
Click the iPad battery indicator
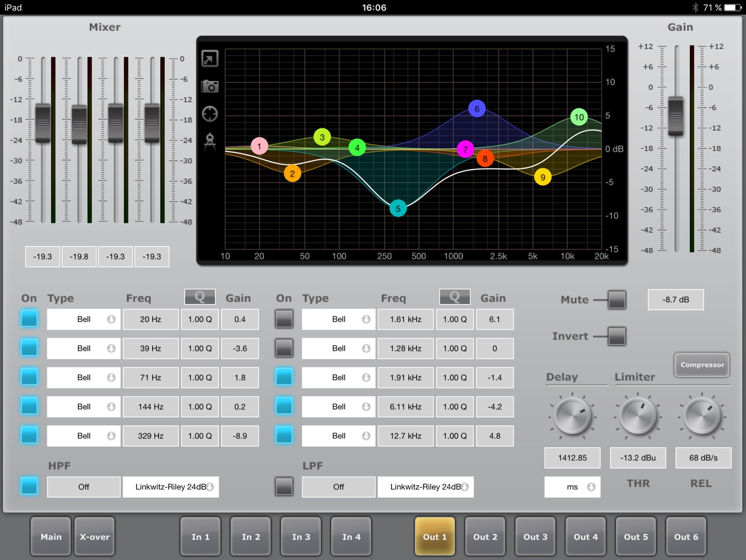[733, 8]
